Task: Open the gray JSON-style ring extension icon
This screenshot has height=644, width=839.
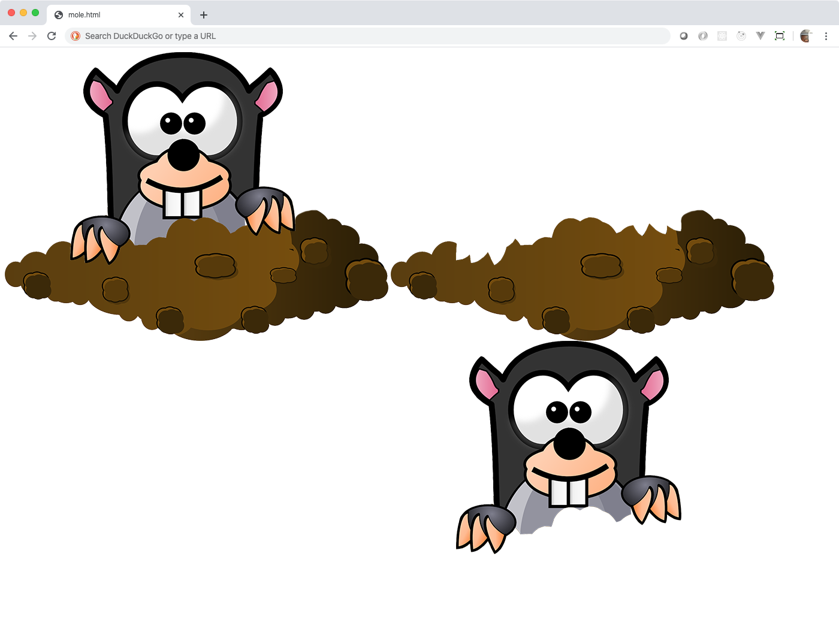Action: tap(703, 36)
